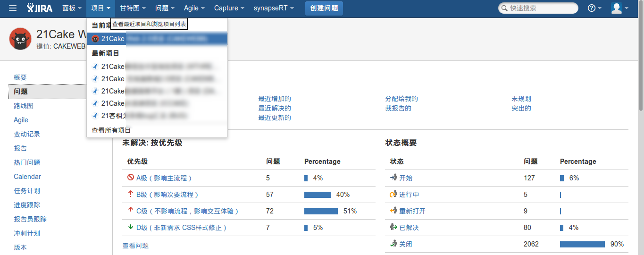The height and width of the screenshot is (255, 644).
Task: Click the 关闭 status icon
Action: 394,244
